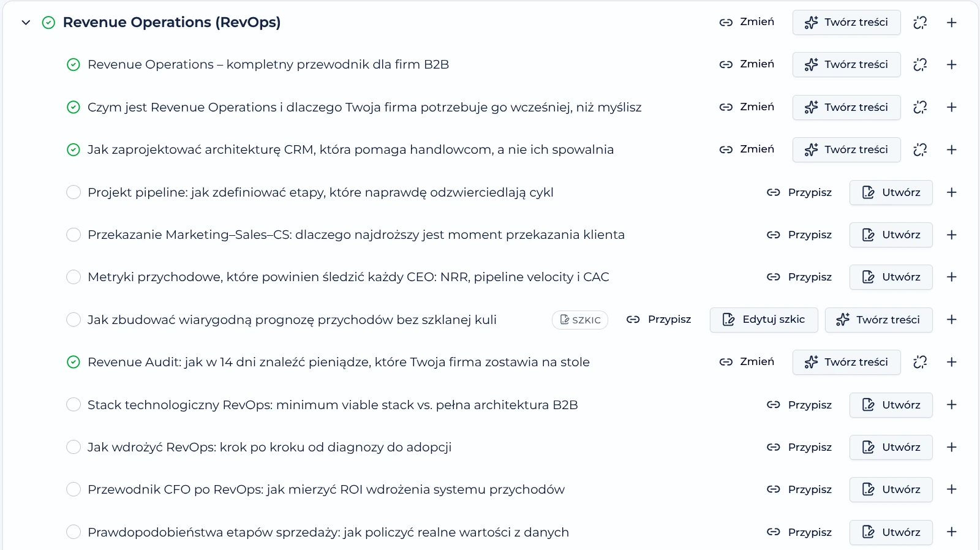The height and width of the screenshot is (550, 980).
Task: Click the dashed link icon for 'Revenue Audit' row
Action: pos(920,362)
